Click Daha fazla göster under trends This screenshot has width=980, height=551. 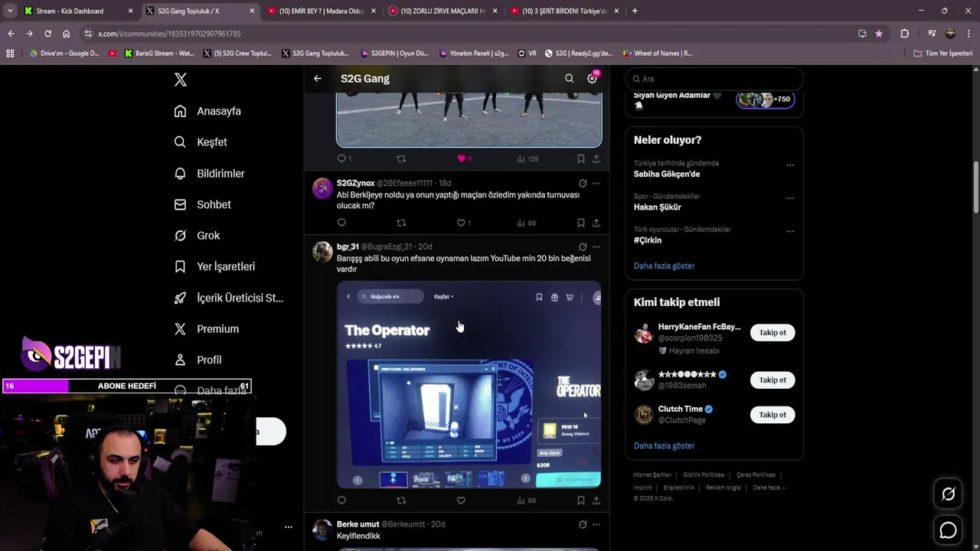pos(664,266)
